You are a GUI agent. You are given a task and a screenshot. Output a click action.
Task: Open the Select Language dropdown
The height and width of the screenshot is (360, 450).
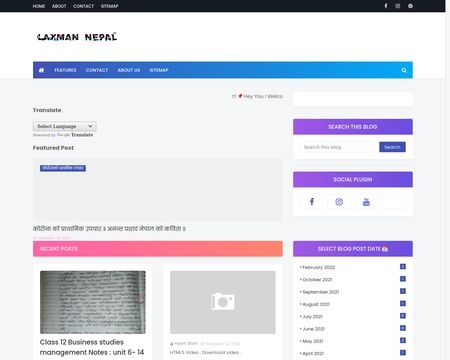pos(65,126)
